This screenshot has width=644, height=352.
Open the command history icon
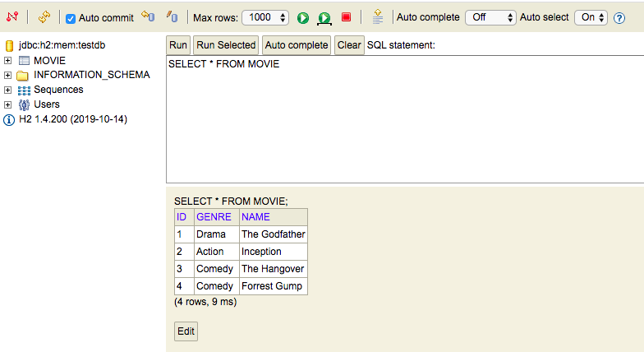[377, 17]
